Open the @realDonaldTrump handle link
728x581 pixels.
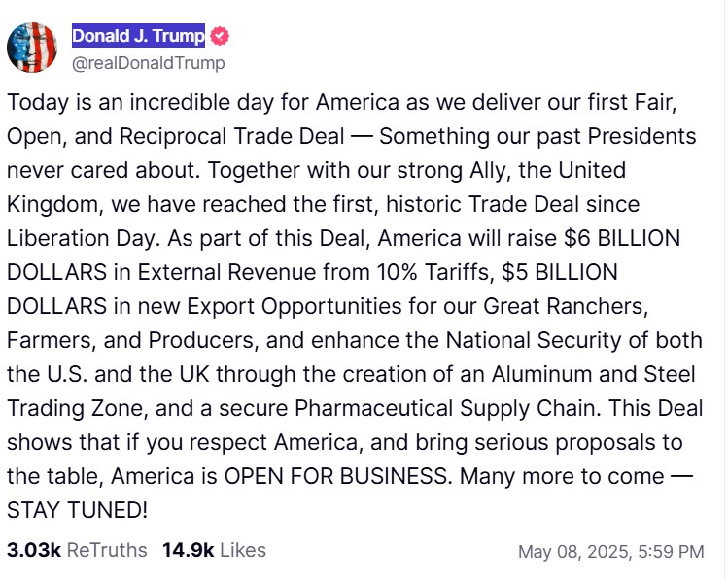148,63
